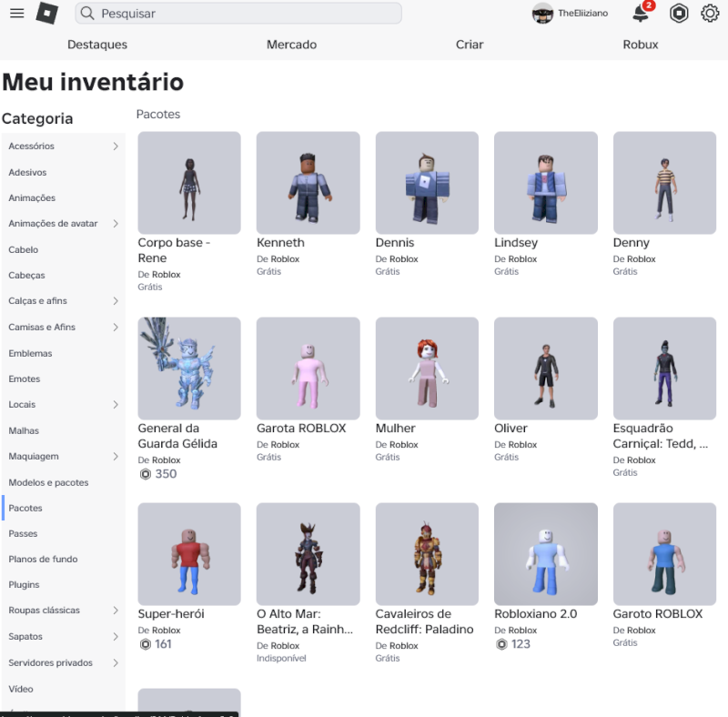Viewport: 728px width, 717px height.
Task: Open Garoto ROBLOX thumbnail
Action: [x=664, y=554]
